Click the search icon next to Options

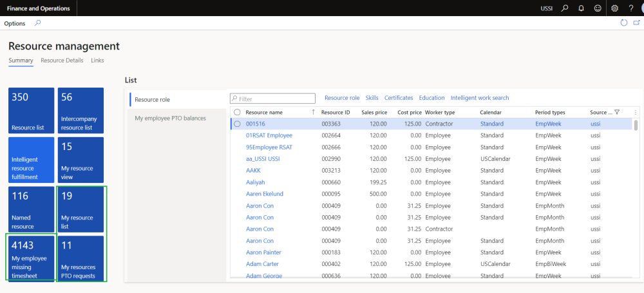(x=38, y=23)
